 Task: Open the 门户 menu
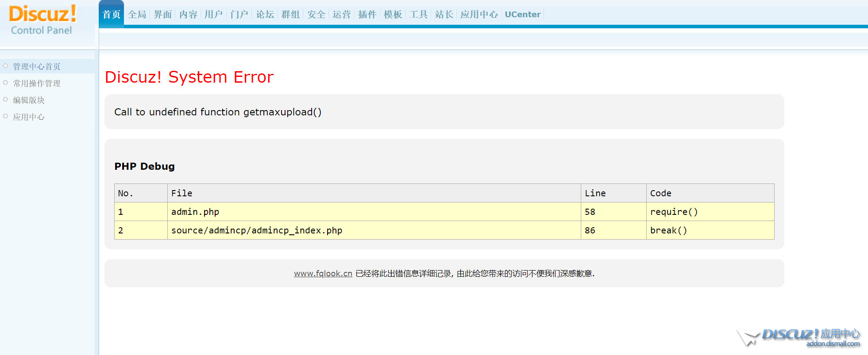tap(239, 15)
